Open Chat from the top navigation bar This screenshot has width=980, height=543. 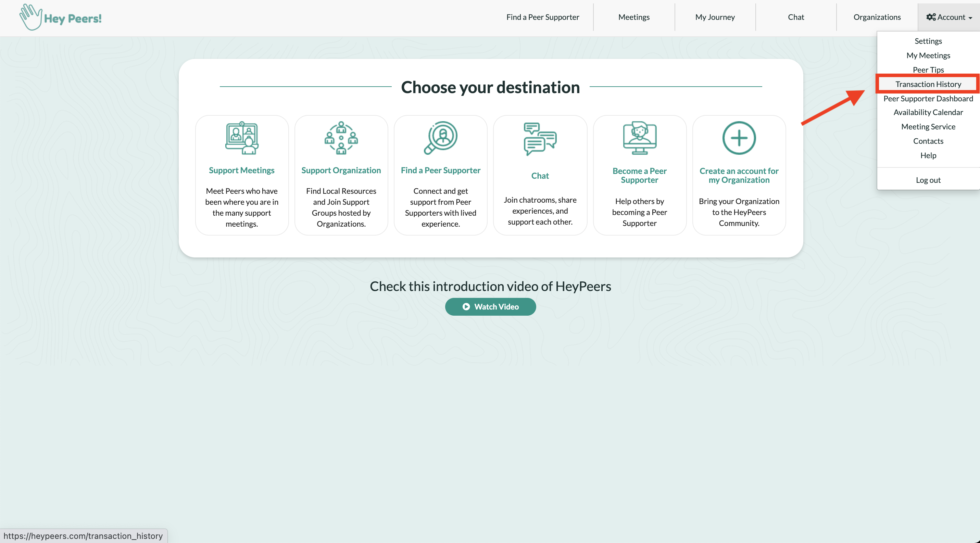point(796,17)
